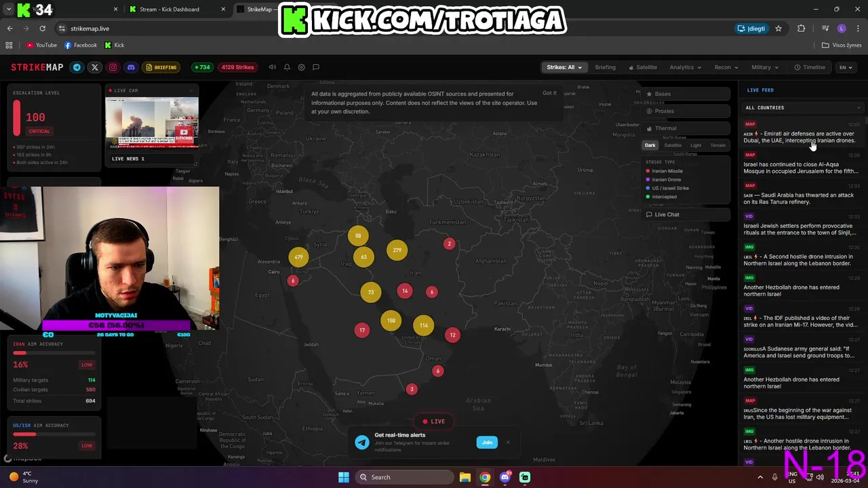Open Discord from the Windows taskbar
Screen dimensions: 868x488
pyautogui.click(x=505, y=477)
